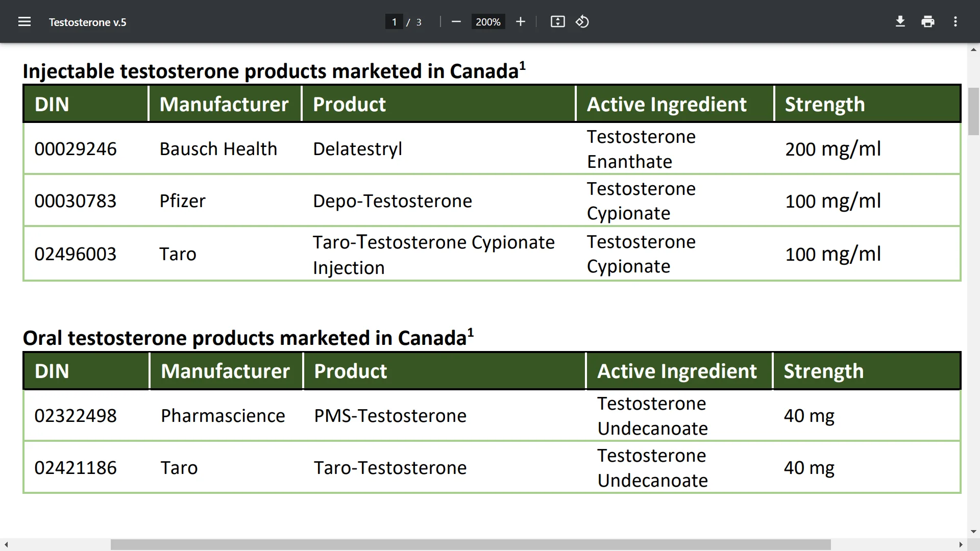Click the Injectable testosterone products heading

[274, 71]
